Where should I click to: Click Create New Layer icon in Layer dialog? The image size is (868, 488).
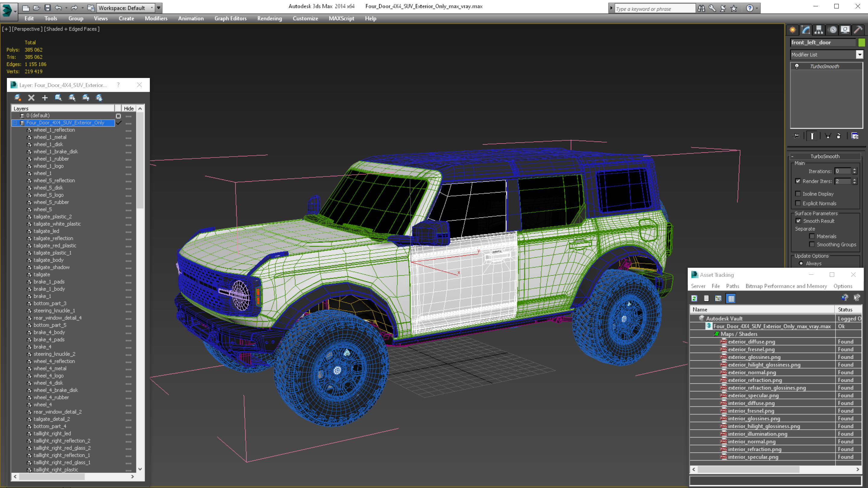[x=17, y=98]
